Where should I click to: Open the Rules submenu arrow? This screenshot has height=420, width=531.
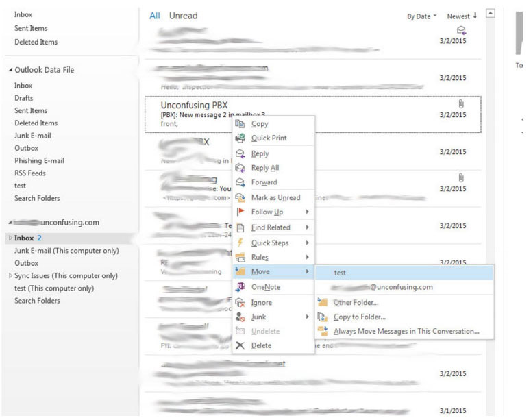307,258
